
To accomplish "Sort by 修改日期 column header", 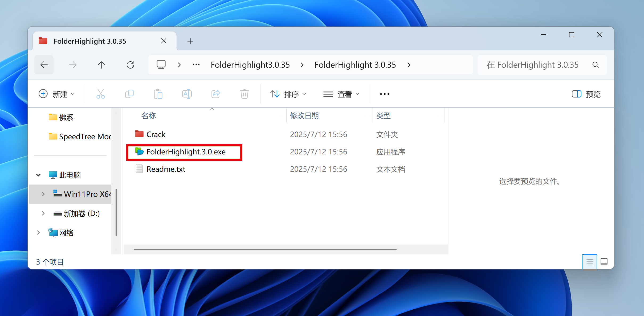I will pos(304,116).
